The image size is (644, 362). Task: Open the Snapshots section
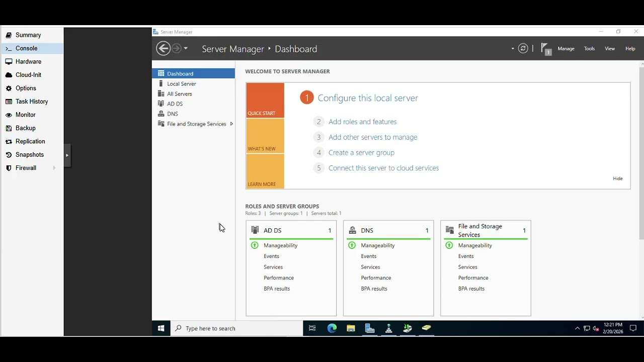coord(32,155)
